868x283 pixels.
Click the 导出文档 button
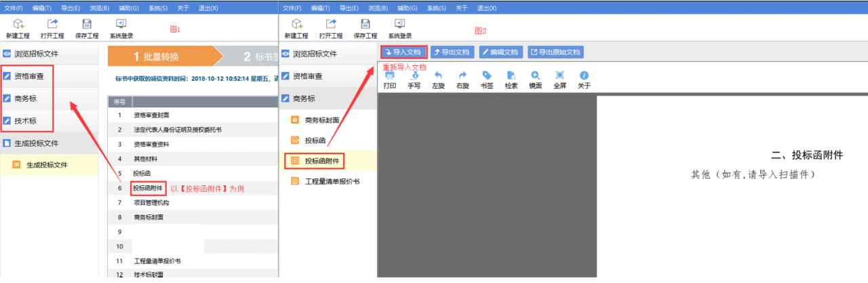click(x=452, y=52)
